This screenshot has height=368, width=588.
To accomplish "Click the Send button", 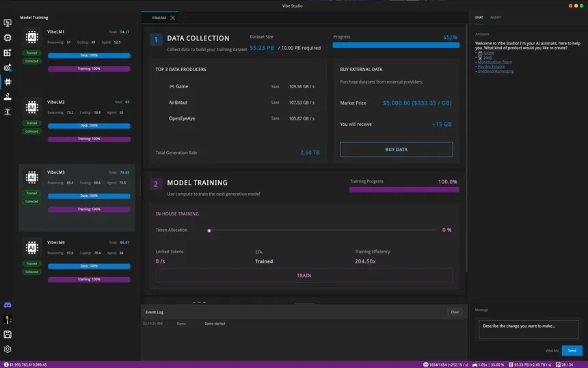I will pyautogui.click(x=572, y=351).
